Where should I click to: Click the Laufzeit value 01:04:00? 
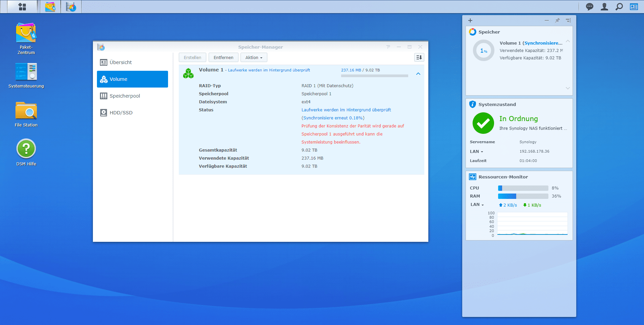pos(528,161)
